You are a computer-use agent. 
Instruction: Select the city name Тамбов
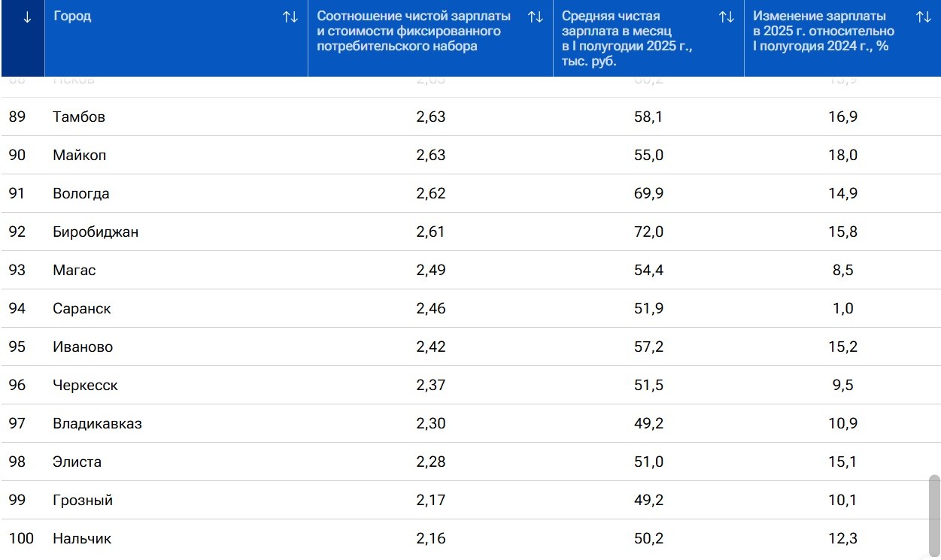(79, 117)
